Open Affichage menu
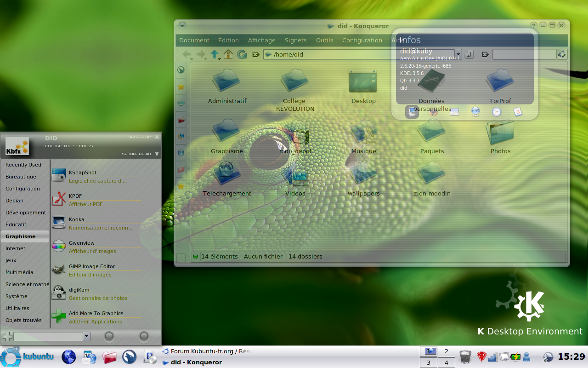The image size is (588, 368). click(262, 40)
